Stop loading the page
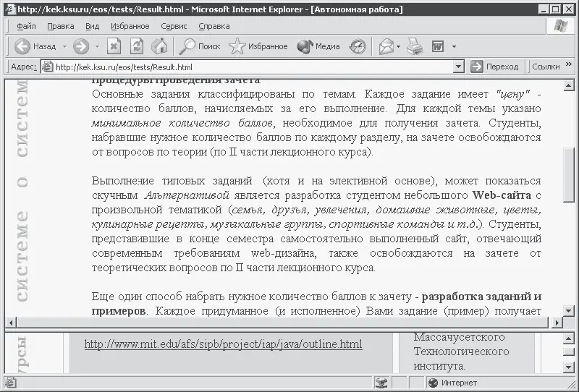The image size is (579, 392). (x=114, y=46)
